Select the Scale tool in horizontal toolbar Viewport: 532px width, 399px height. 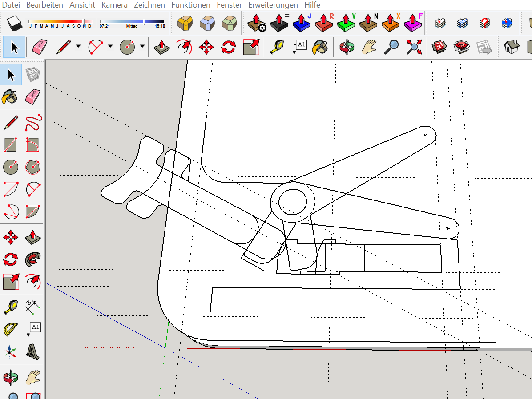click(x=251, y=47)
